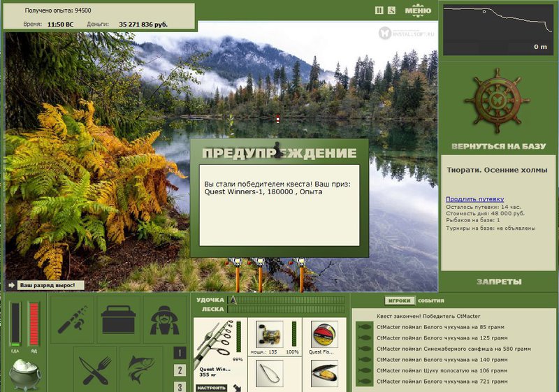The image size is (559, 392).
Task: Click the ЯД red level bar
Action: point(34,324)
